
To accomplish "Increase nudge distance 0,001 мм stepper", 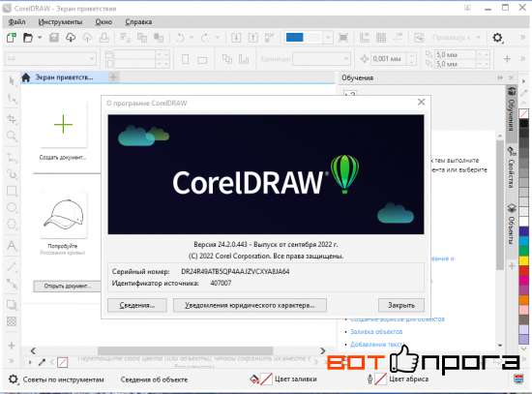I will pos(411,55).
